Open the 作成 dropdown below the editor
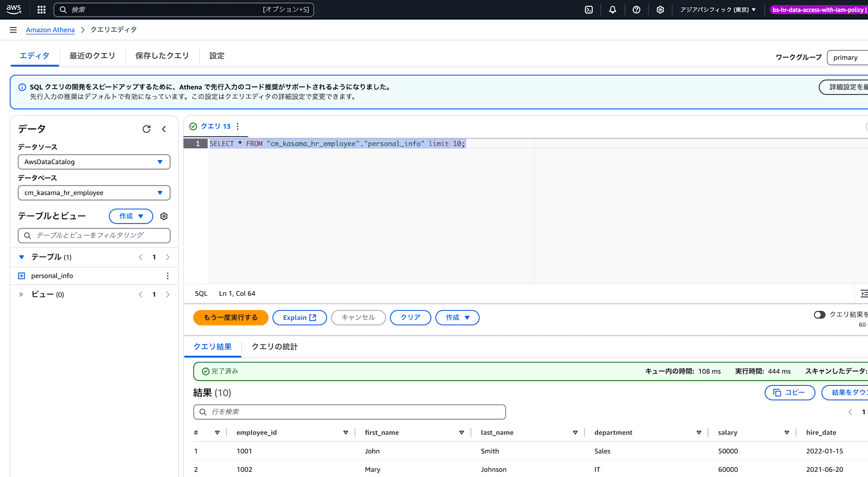The height and width of the screenshot is (477, 868). tap(457, 318)
